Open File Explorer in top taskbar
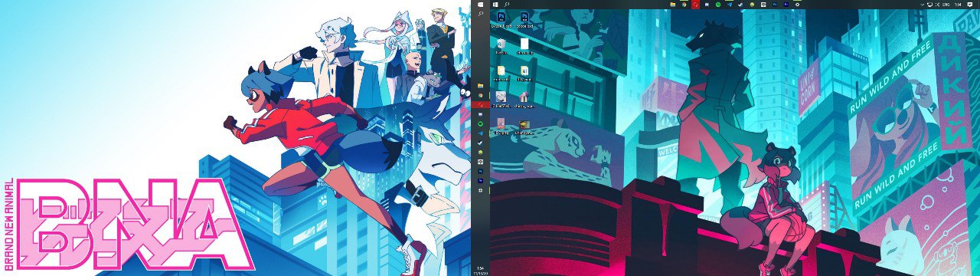980x276 pixels. point(673,5)
